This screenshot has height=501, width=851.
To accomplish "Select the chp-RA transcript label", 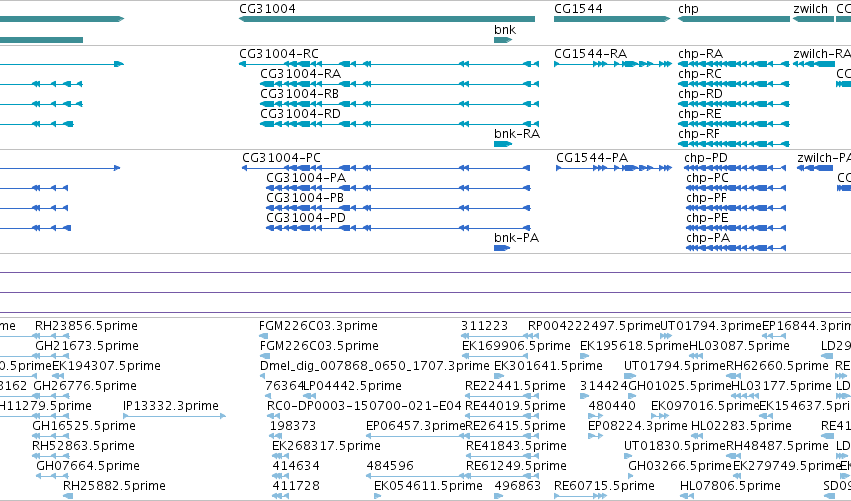I will tap(701, 54).
